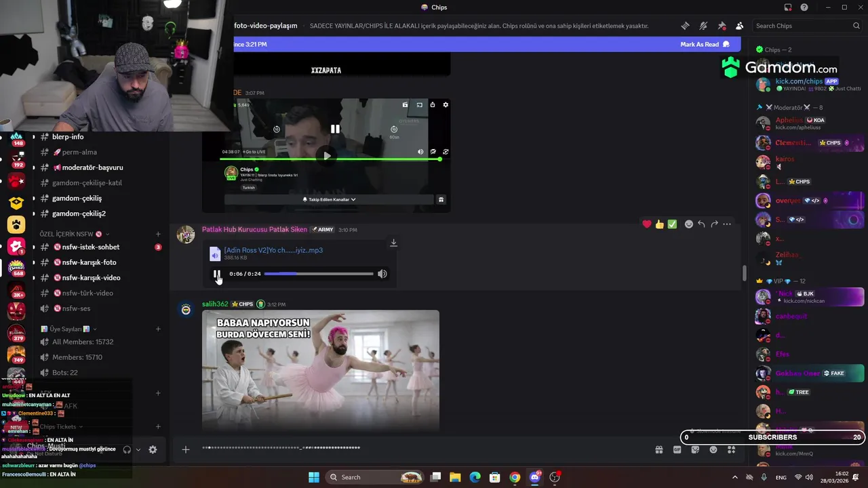Open the sticker picker
Screen dimensions: 868x488
pos(695,449)
